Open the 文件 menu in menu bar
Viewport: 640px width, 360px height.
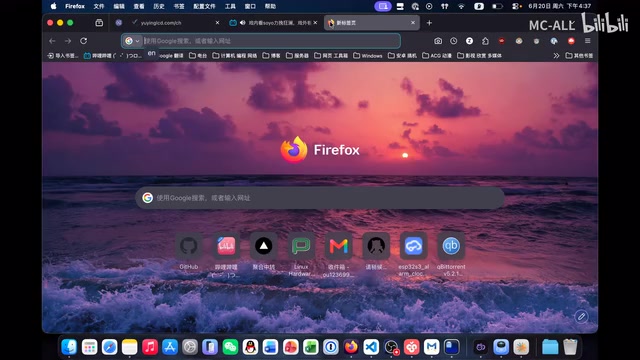(x=99, y=6)
